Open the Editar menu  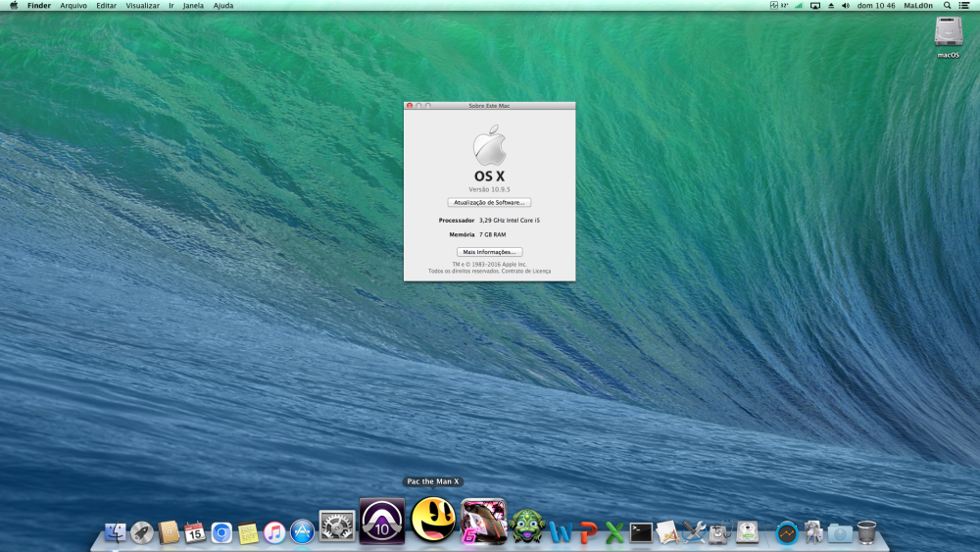(106, 6)
